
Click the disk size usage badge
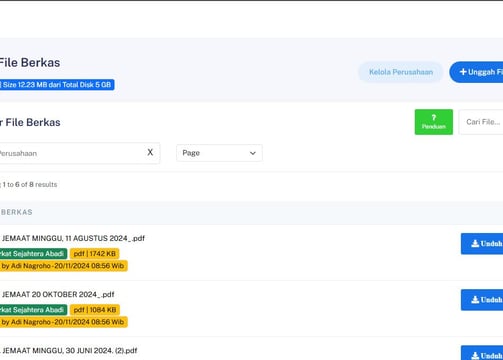[x=57, y=85]
